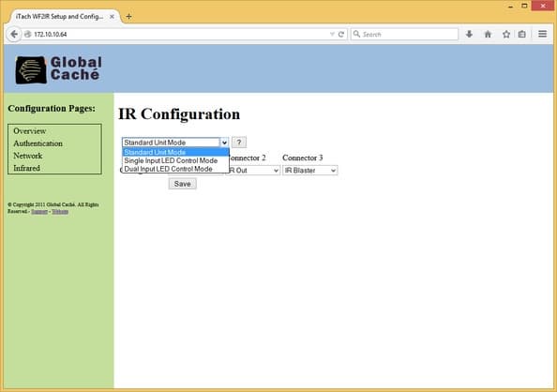
Task: Open the Overview configuration page
Action: (x=29, y=130)
